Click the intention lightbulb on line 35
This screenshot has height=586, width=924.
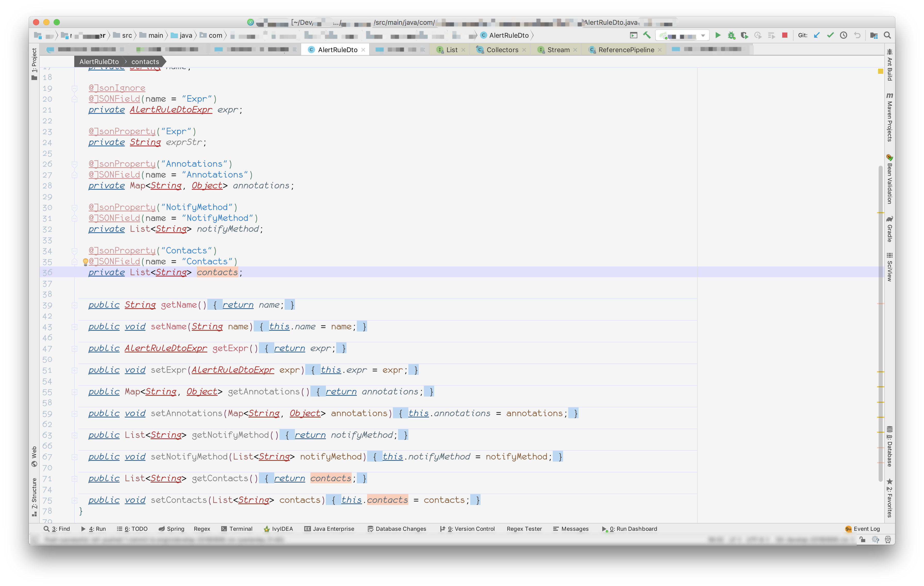coord(85,261)
